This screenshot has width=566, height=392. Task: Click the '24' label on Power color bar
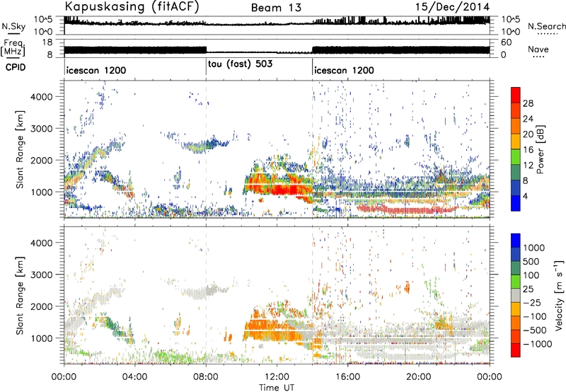coord(528,119)
